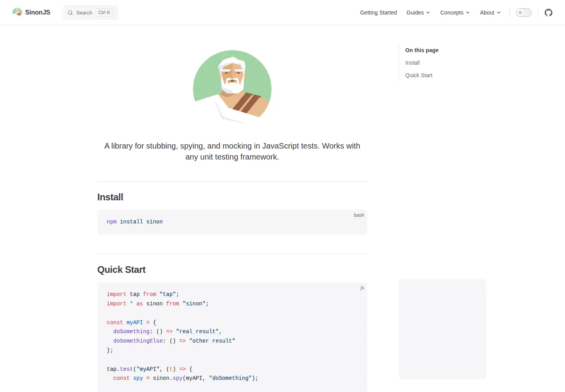Click the Quick Start heading
The width and height of the screenshot is (565, 392).
121,270
